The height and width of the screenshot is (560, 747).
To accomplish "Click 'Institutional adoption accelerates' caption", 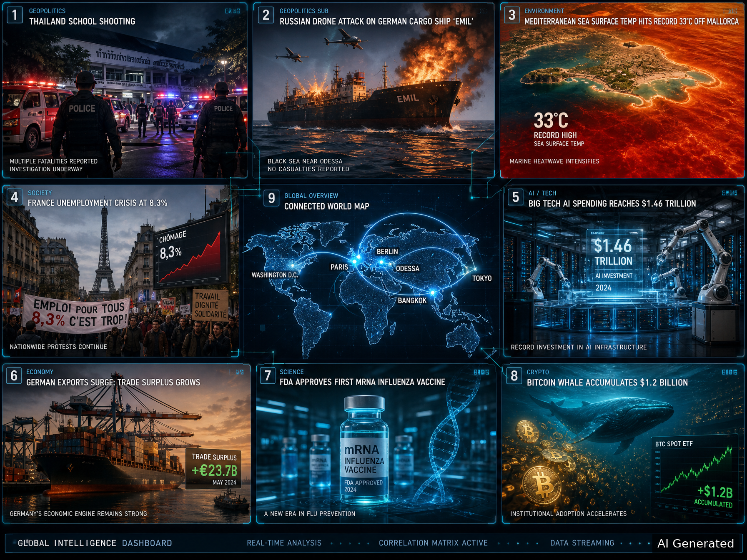I will [569, 514].
